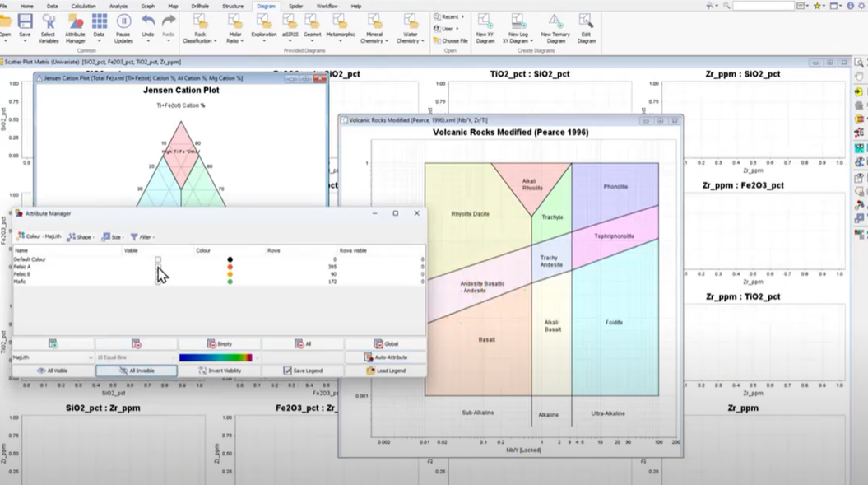Click the search input field at top right
The image size is (868, 485).
(x=764, y=6)
